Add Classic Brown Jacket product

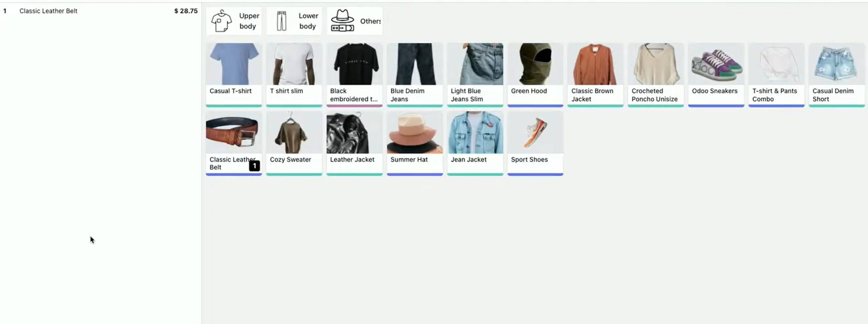[x=595, y=75]
